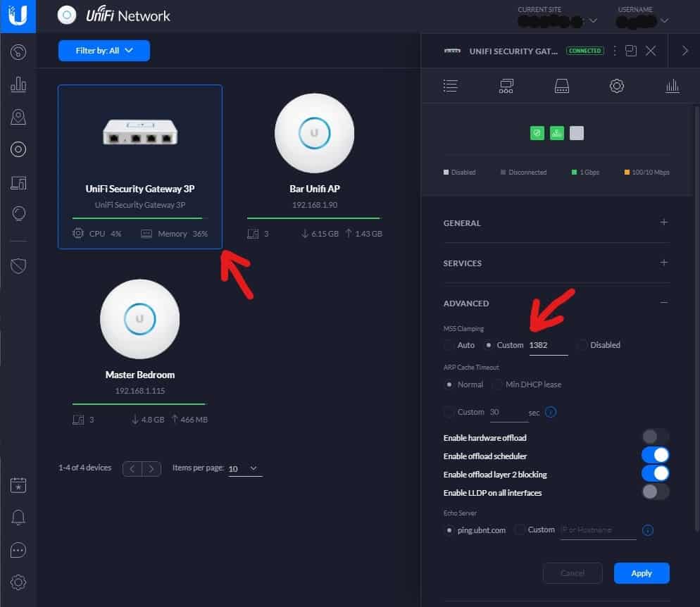Open the Settings gear icon in sidebar

(18, 582)
